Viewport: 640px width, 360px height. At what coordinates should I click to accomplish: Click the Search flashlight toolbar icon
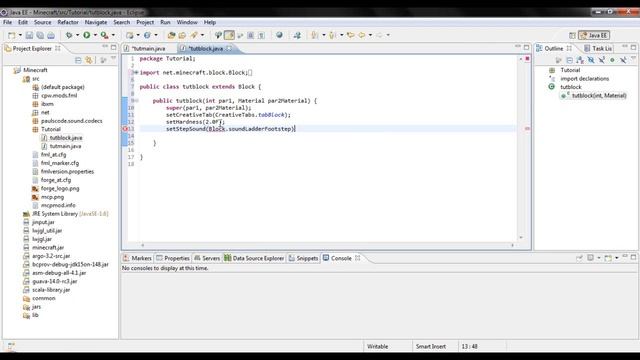(x=194, y=36)
